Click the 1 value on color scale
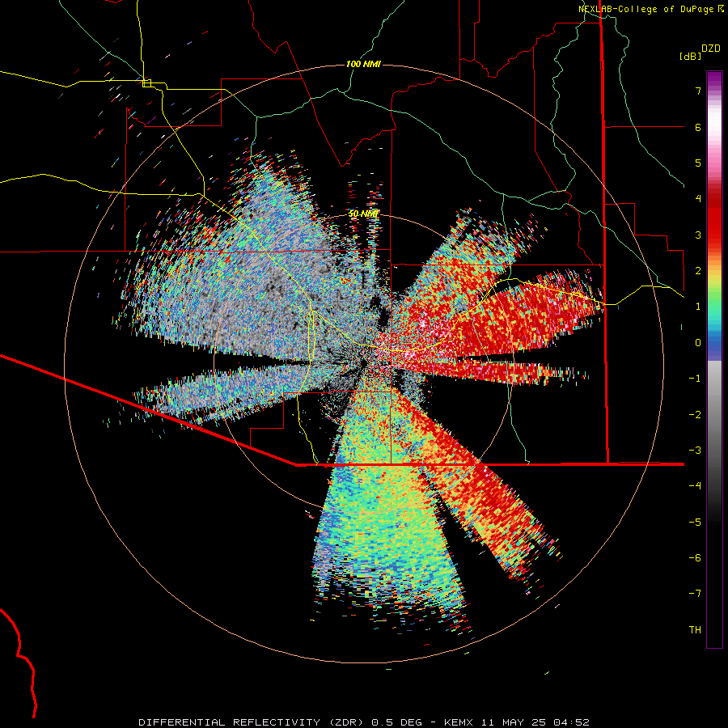 [698, 307]
